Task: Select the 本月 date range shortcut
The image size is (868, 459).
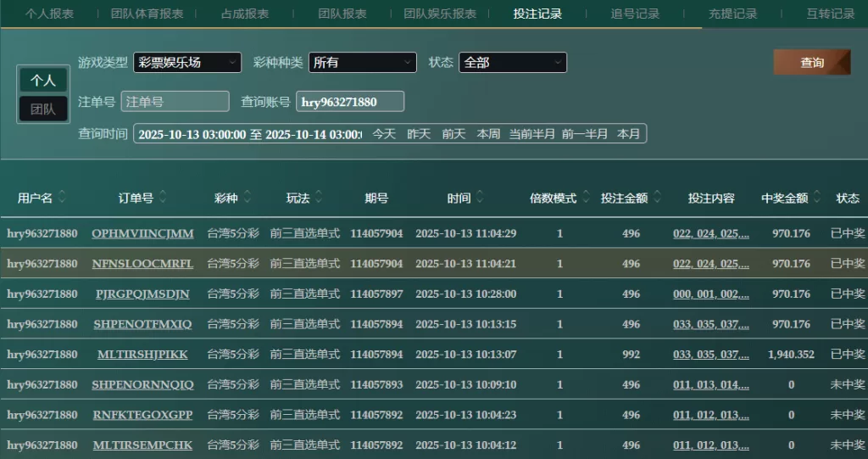Action: click(628, 134)
